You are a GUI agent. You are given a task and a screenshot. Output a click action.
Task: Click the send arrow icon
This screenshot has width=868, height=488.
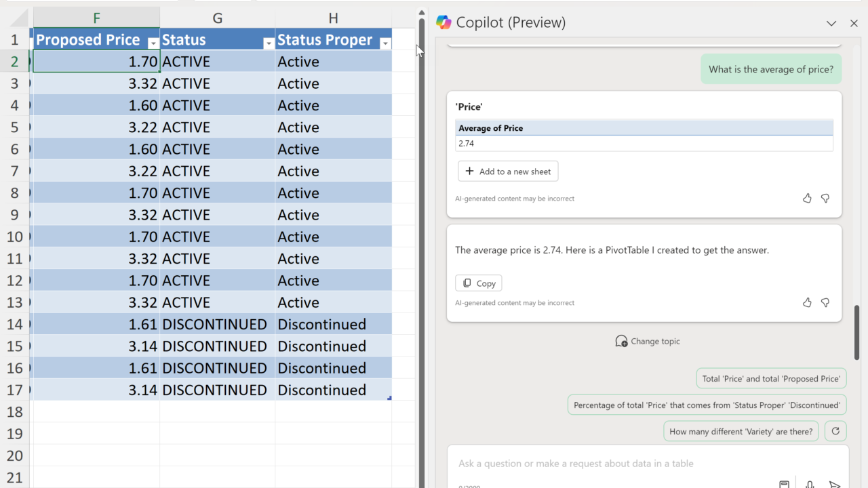coord(835,484)
